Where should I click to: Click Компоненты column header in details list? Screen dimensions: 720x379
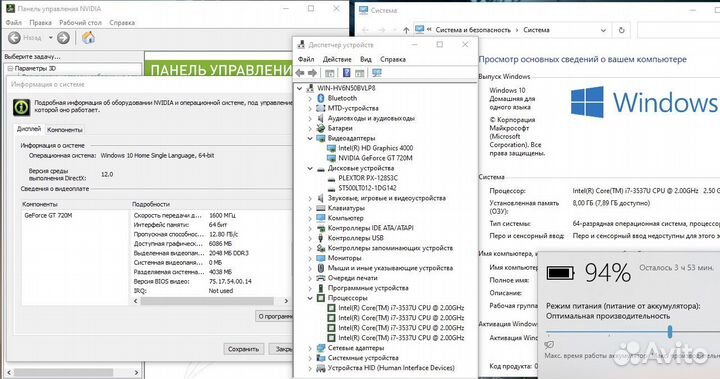[40, 204]
